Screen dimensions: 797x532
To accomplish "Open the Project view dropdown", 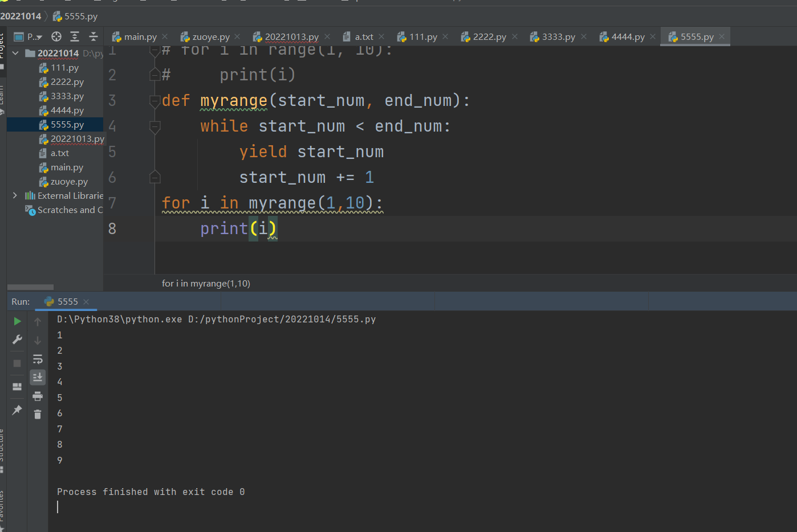I will [28, 37].
